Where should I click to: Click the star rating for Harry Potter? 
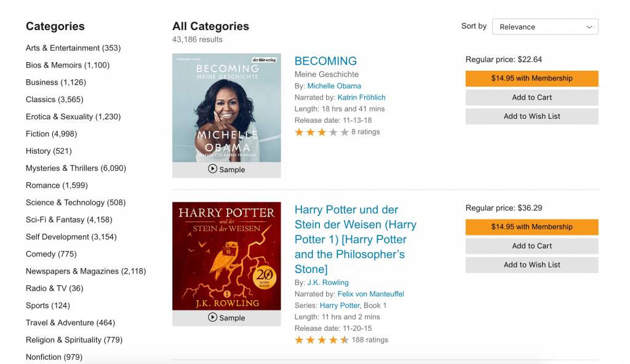[x=321, y=340]
